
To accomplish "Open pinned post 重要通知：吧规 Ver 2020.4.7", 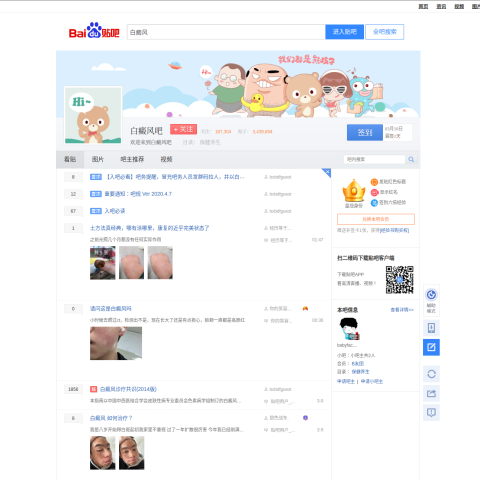I will coord(138,194).
